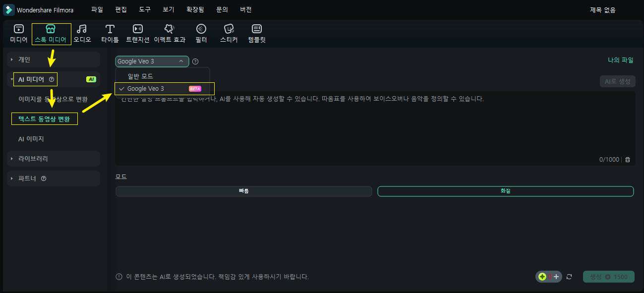Open the 파일 (File) menu
This screenshot has height=293, width=644.
pos(97,9)
